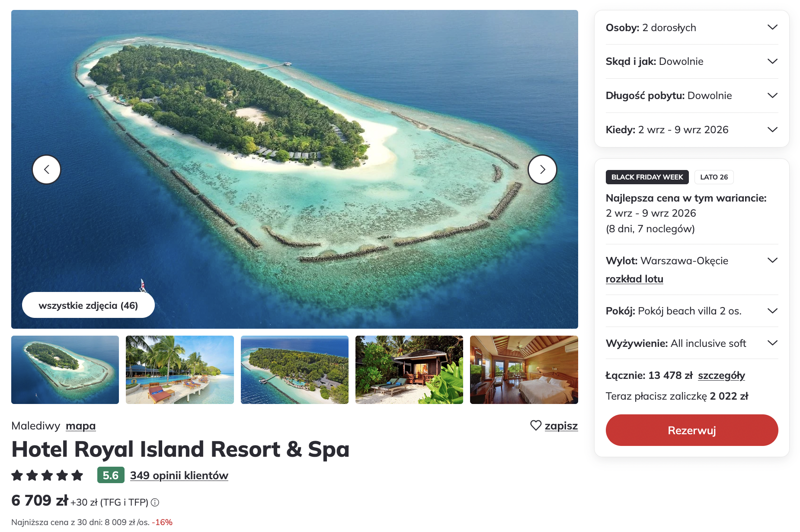The image size is (800, 532).
Task: Open the Wylot departure airport chevron
Action: (x=772, y=260)
